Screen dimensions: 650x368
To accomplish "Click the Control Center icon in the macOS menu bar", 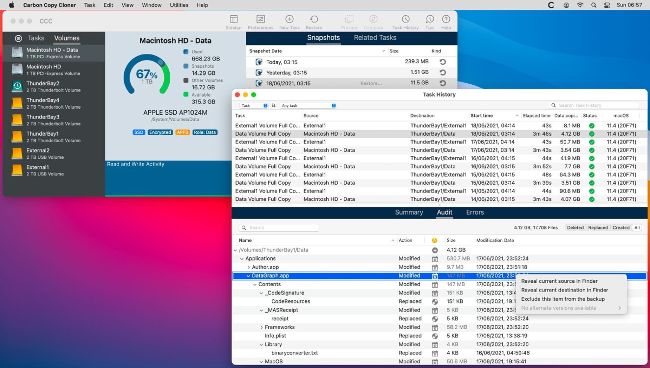I will 607,5.
